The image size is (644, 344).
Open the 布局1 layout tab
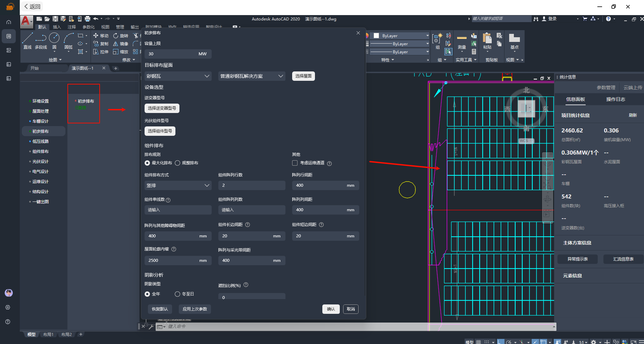point(48,334)
